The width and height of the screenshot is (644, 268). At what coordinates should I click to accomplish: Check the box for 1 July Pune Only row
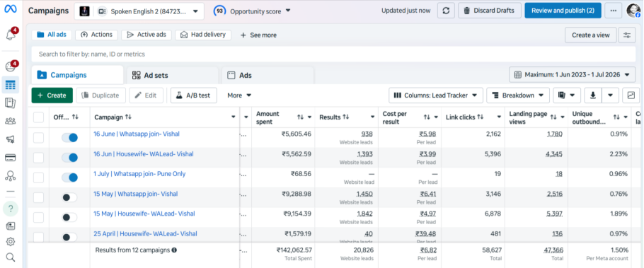tap(39, 177)
